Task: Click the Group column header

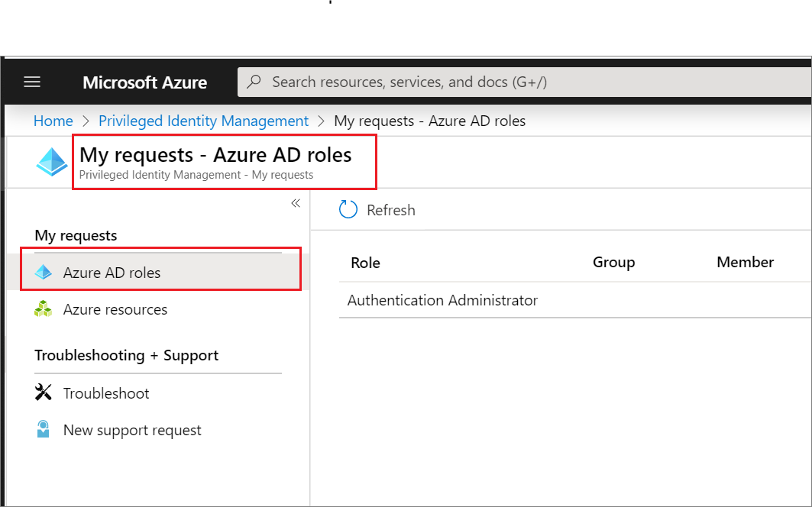Action: coord(613,263)
